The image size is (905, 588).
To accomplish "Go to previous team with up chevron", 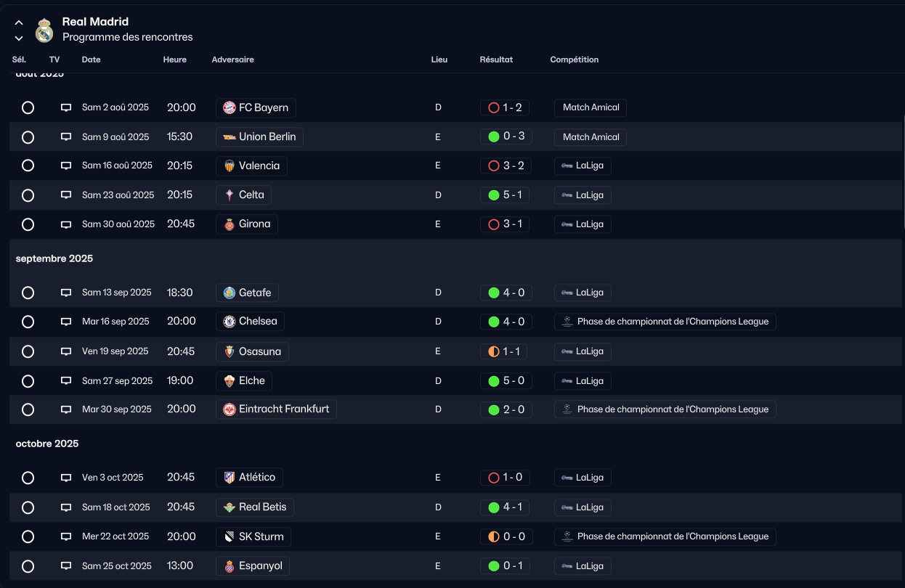I will coord(19,23).
